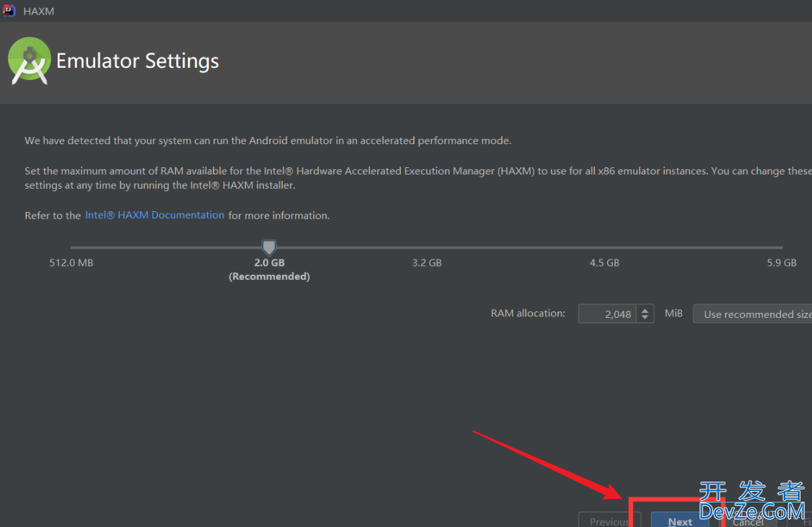Click the RAM allocation label
This screenshot has height=527, width=812.
528,313
